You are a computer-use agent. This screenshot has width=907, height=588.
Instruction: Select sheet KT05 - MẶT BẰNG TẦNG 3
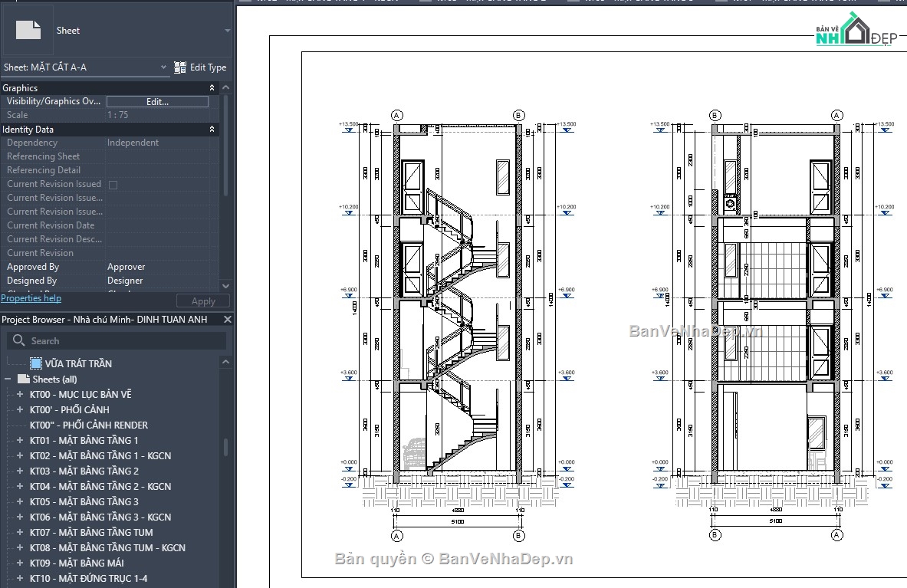pyautogui.click(x=84, y=502)
